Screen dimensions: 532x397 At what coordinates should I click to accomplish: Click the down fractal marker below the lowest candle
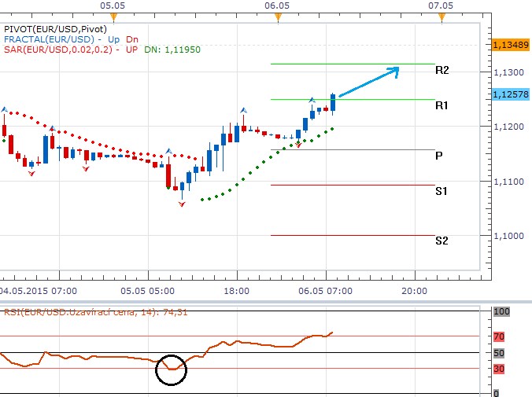(182, 204)
